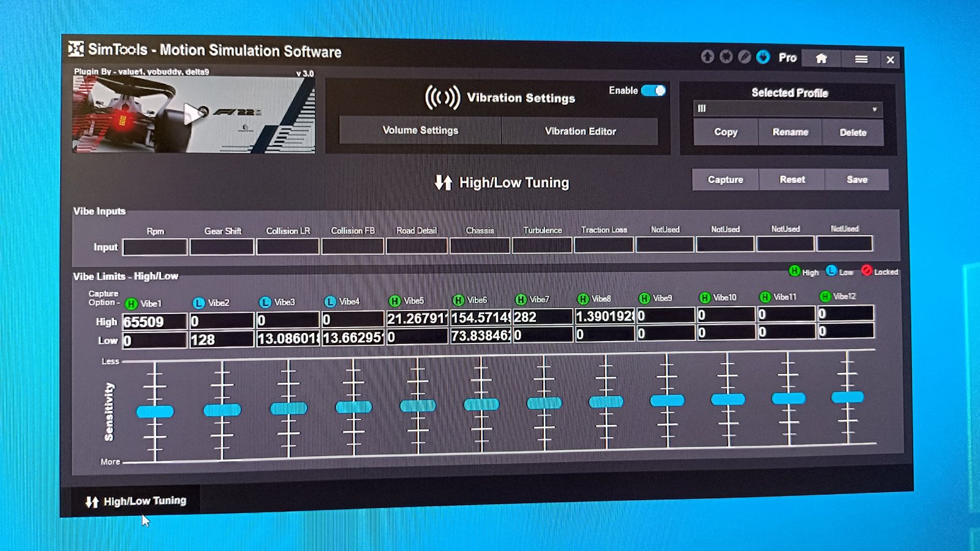This screenshot has height=551, width=980.
Task: Click the SimTools logo icon
Action: tap(76, 49)
